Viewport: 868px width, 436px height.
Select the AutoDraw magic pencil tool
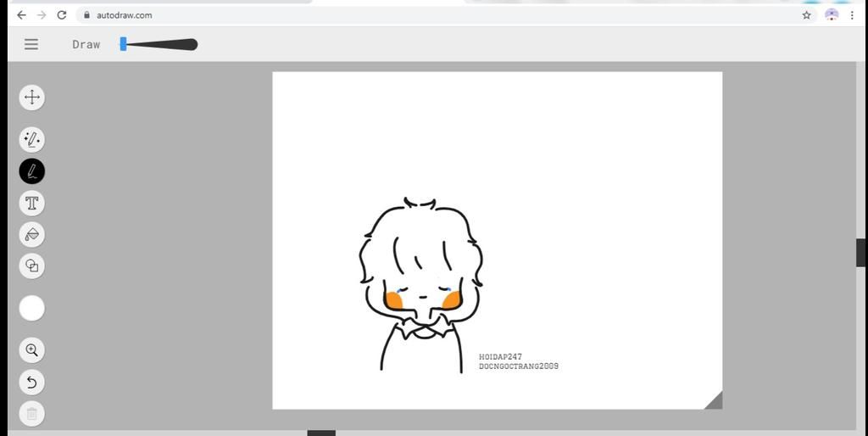(32, 140)
